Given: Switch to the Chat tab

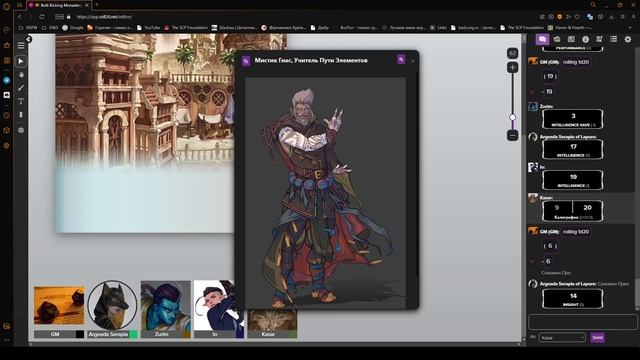Looking at the screenshot, I should point(542,39).
